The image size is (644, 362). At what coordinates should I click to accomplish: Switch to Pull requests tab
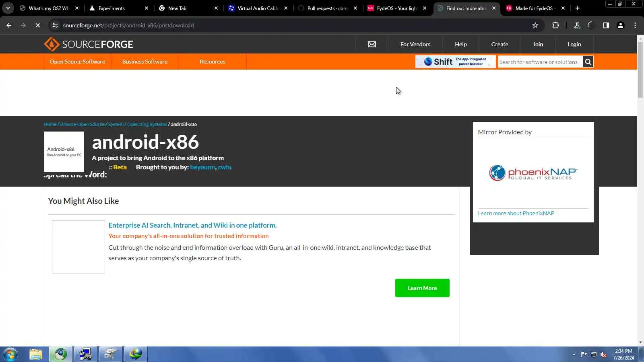(x=327, y=8)
